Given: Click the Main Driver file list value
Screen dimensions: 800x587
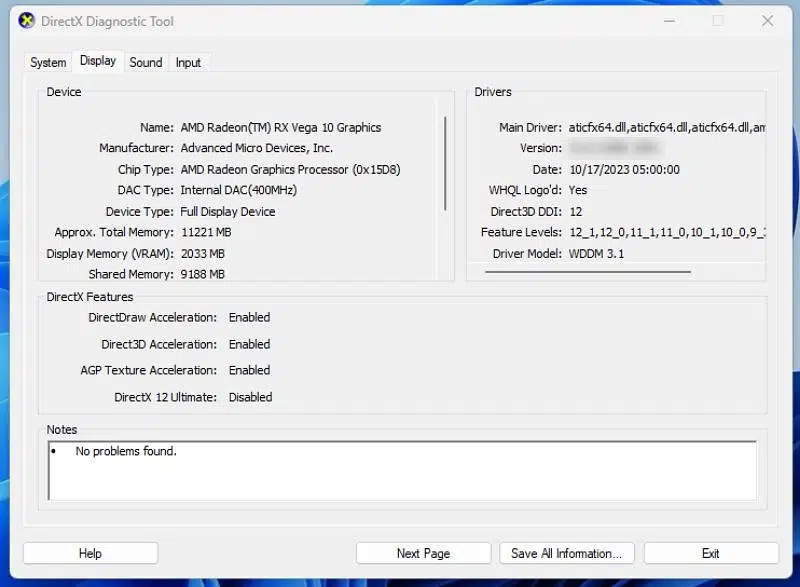Looking at the screenshot, I should (666, 128).
